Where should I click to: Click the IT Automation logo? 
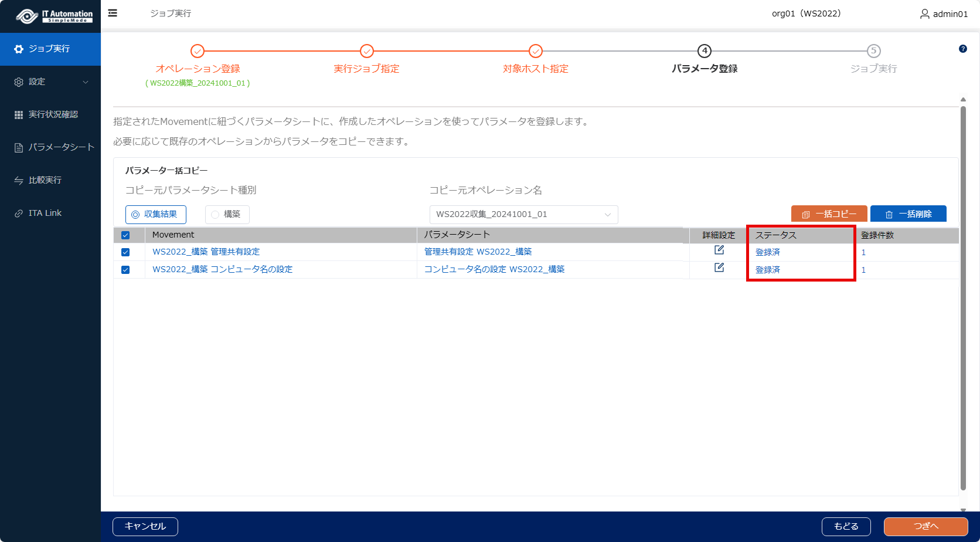click(55, 16)
